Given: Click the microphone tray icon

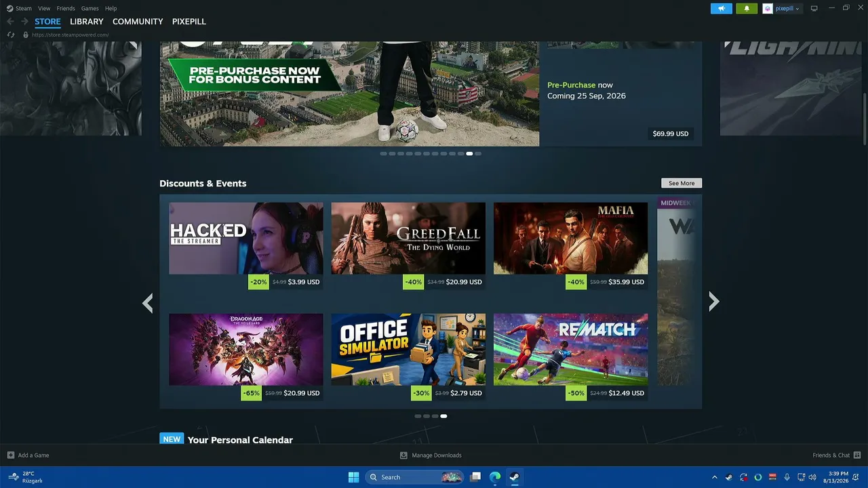Looking at the screenshot, I should click(787, 477).
